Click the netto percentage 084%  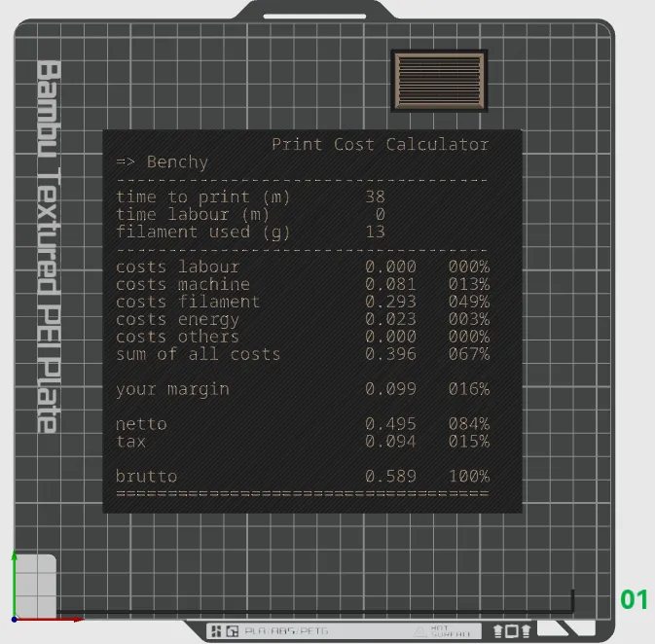tap(469, 424)
